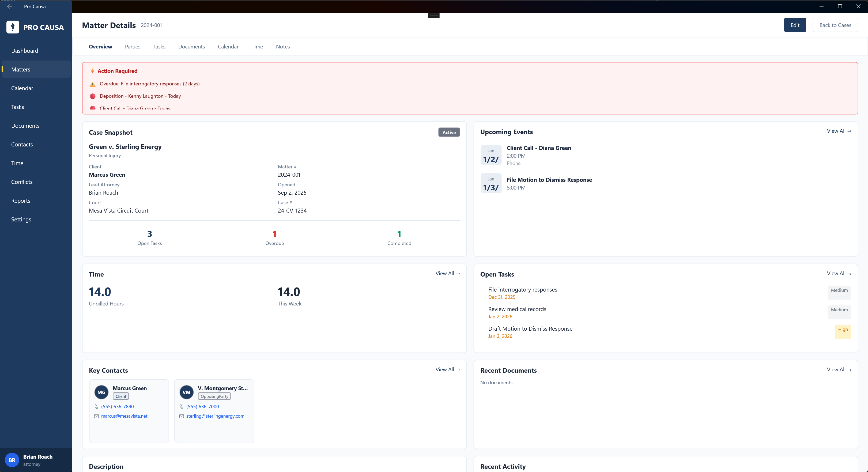
Task: Click the email icon beside sterling@sterlingenergy.com
Action: 181,416
